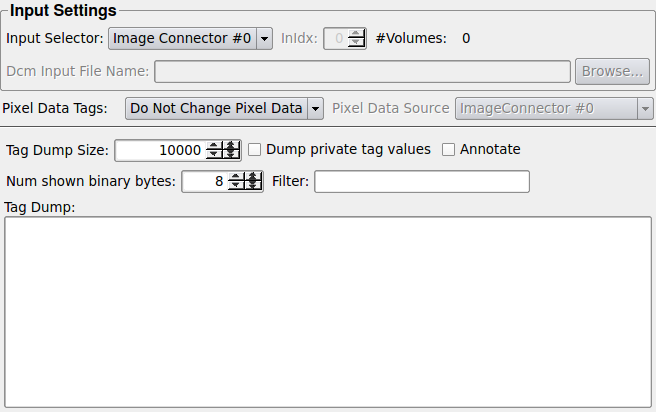This screenshot has width=656, height=412.
Task: Decrease Tag Dump Size with large step arrow
Action: (x=231, y=155)
